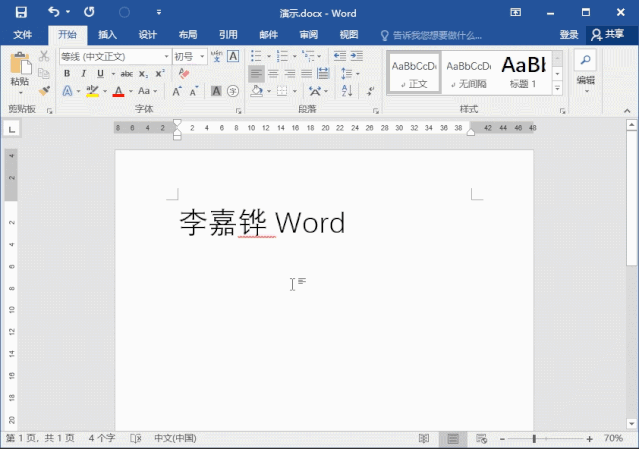Apply the 无间隔 style
This screenshot has height=449, width=639.
[469, 73]
